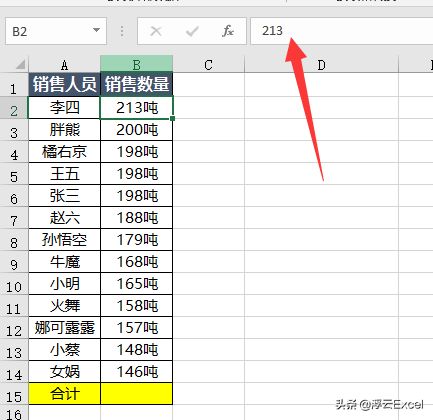The height and width of the screenshot is (420, 433).
Task: Select column A header
Action: tap(64, 64)
